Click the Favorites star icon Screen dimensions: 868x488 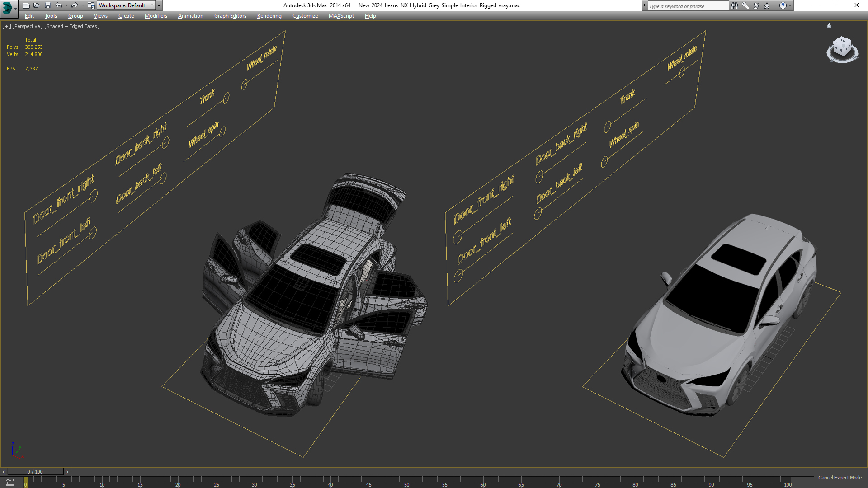click(x=767, y=5)
